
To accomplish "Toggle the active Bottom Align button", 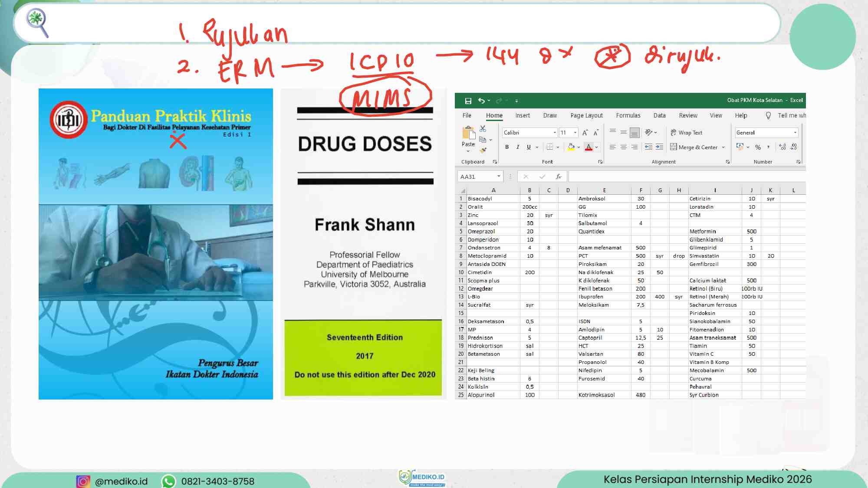I will (x=635, y=132).
